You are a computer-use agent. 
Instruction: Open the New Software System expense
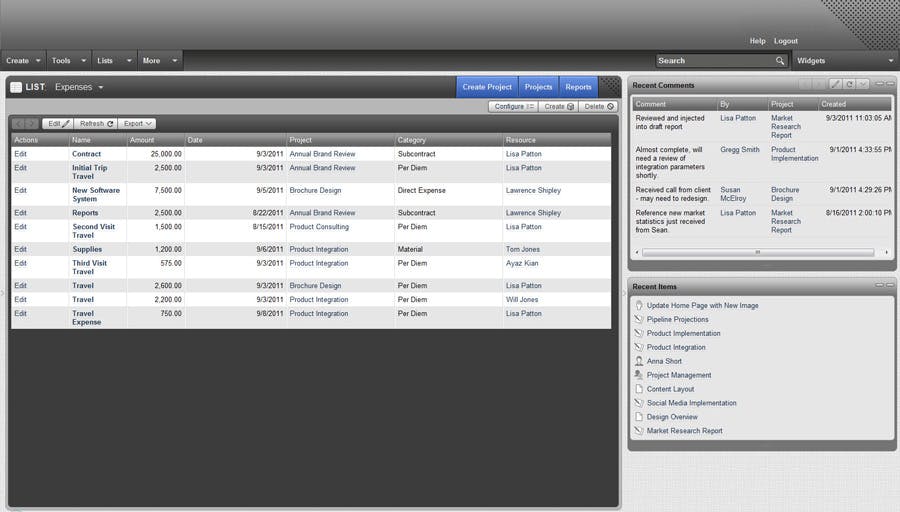tap(96, 195)
